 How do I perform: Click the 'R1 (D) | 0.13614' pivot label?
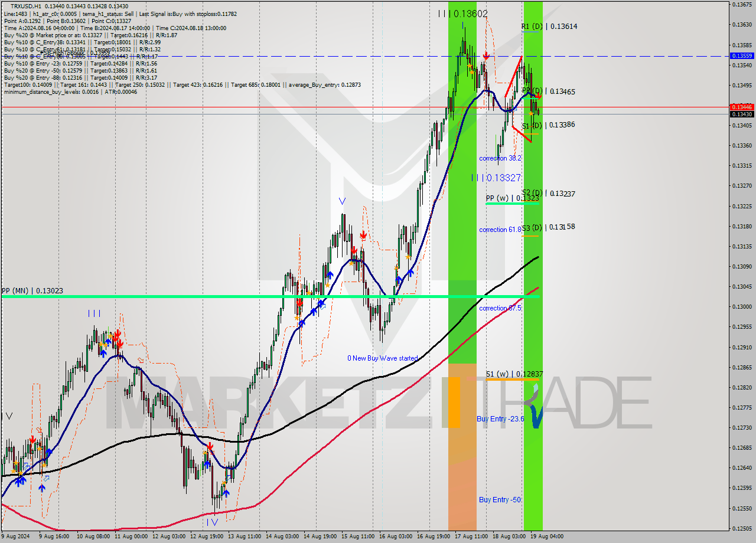pyautogui.click(x=549, y=27)
